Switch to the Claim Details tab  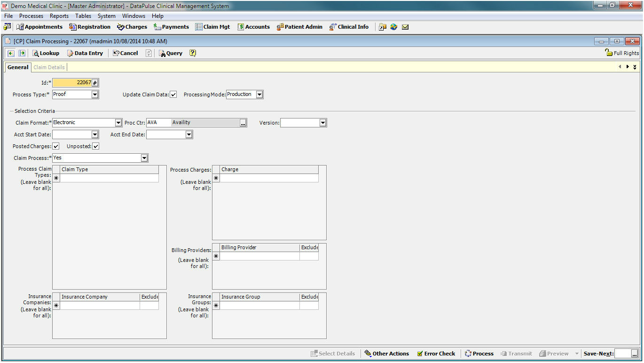pyautogui.click(x=49, y=67)
